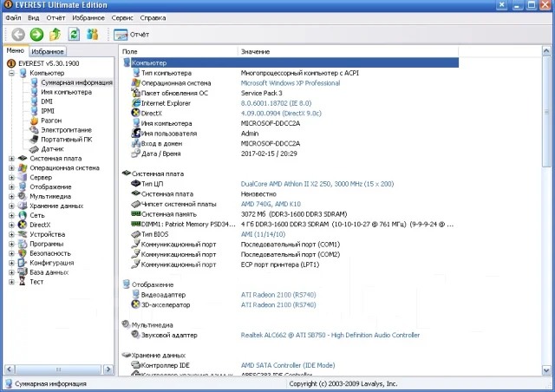The image size is (555, 392).
Task: Open Microsoft Windows XP Professional link
Action: (291, 83)
